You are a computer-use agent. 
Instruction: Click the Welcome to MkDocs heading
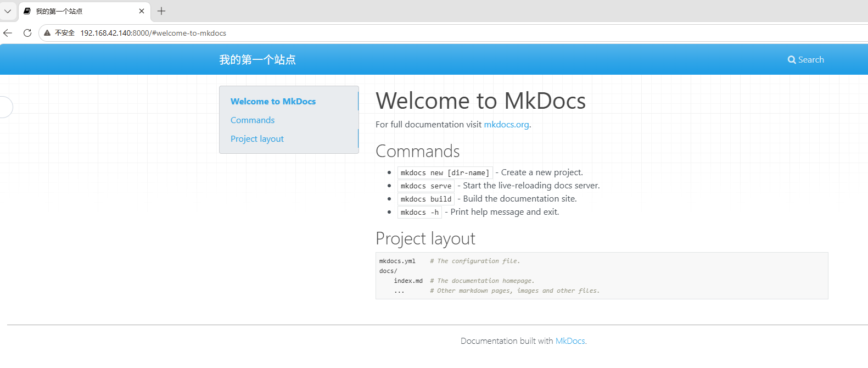(x=480, y=101)
